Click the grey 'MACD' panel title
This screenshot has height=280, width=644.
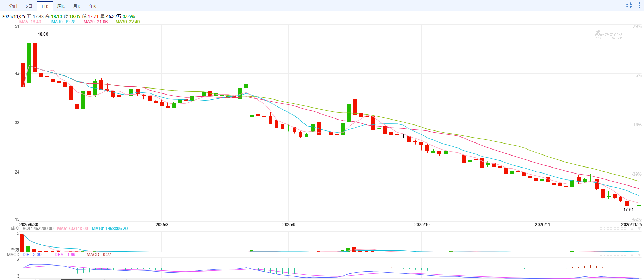click(x=13, y=255)
